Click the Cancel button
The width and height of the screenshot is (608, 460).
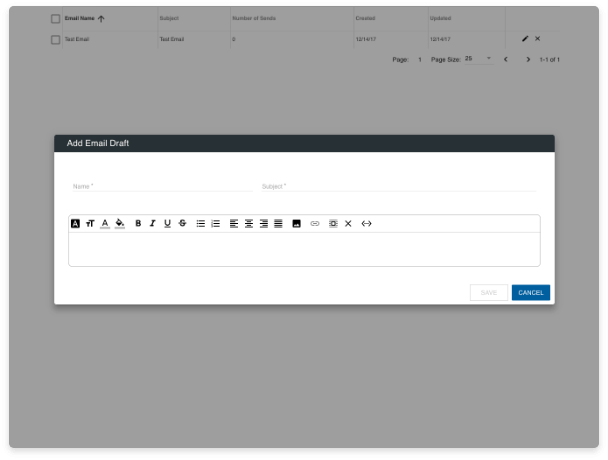point(530,293)
